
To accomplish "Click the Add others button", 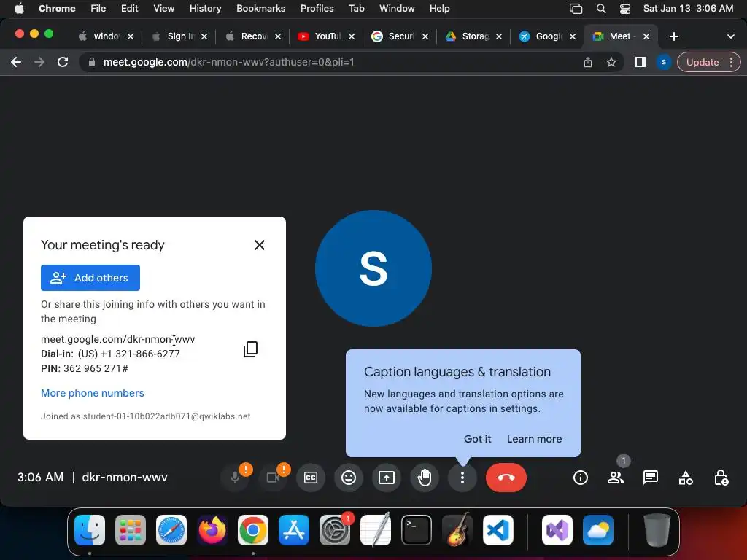I will (x=90, y=278).
